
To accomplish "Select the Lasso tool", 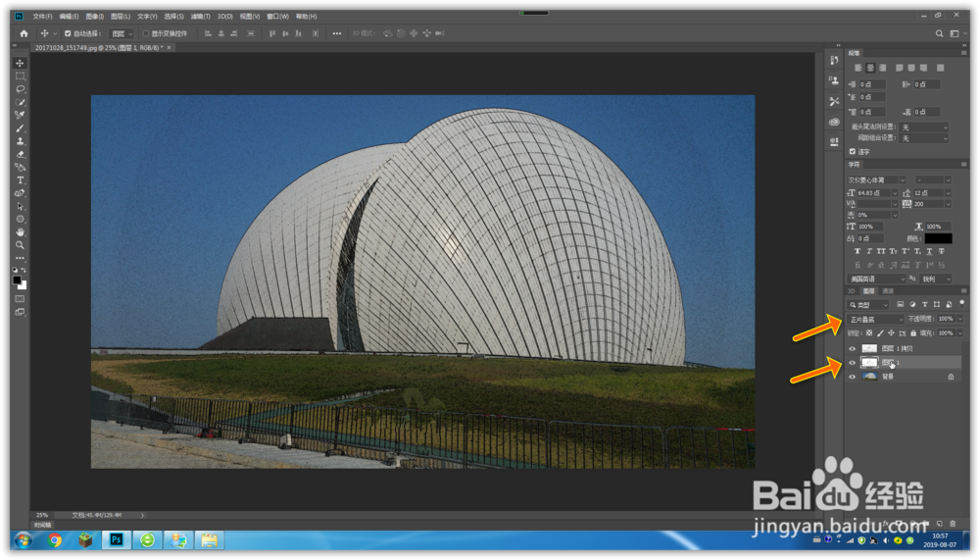I will click(20, 89).
